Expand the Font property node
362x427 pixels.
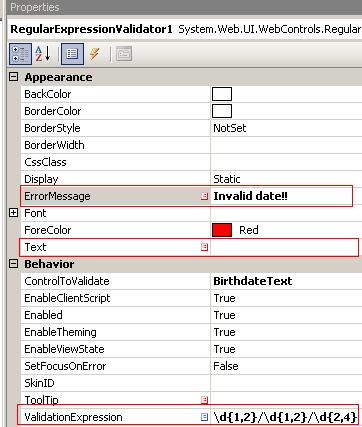point(13,213)
